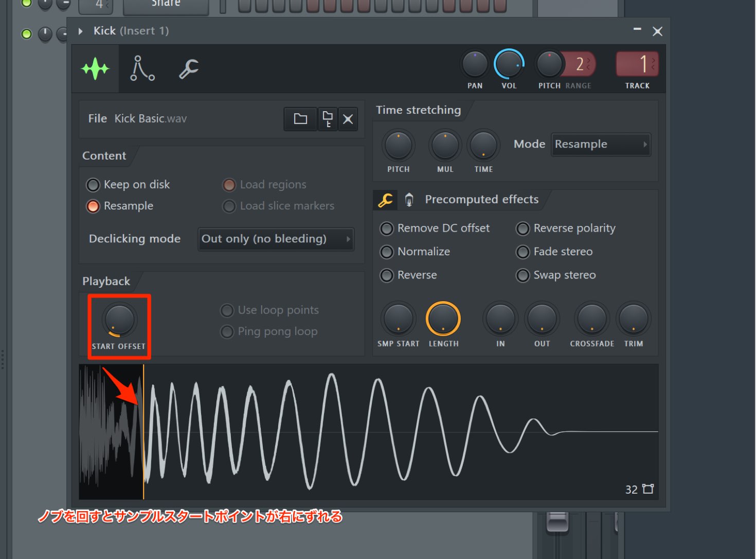
Task: Click the Time stretching PITCH knob
Action: point(399,146)
